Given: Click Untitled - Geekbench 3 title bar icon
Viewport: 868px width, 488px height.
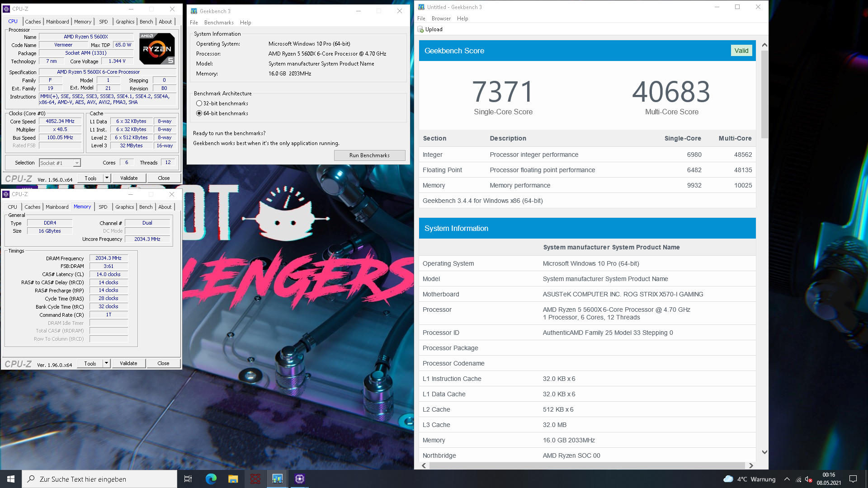Looking at the screenshot, I should point(421,7).
